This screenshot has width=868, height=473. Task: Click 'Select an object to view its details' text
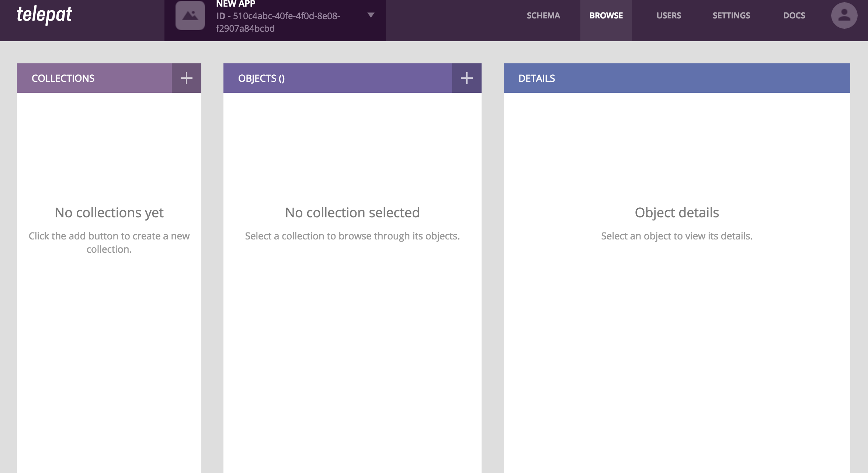(677, 236)
